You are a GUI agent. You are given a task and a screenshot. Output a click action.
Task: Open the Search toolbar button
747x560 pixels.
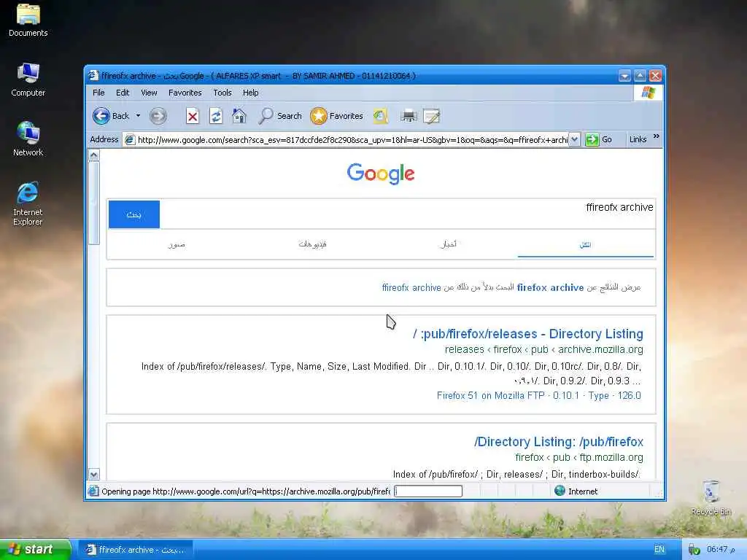click(x=280, y=116)
